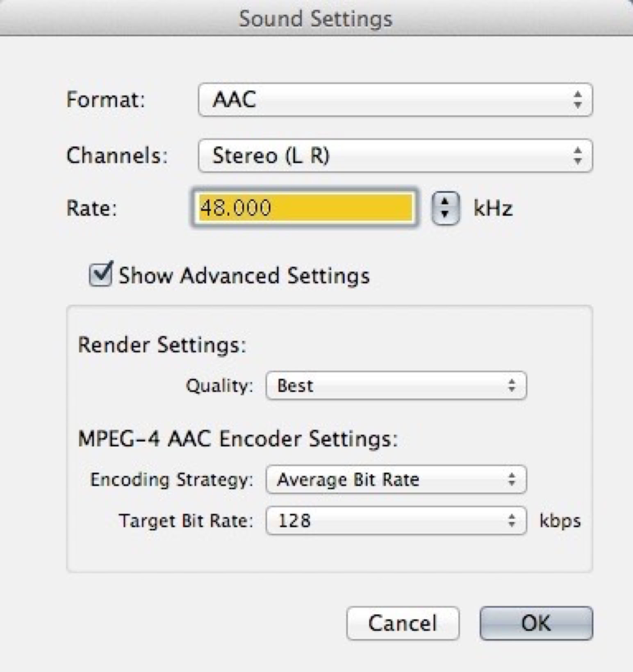Open the Quality dropdown set to Best
The image size is (633, 672).
pos(396,386)
